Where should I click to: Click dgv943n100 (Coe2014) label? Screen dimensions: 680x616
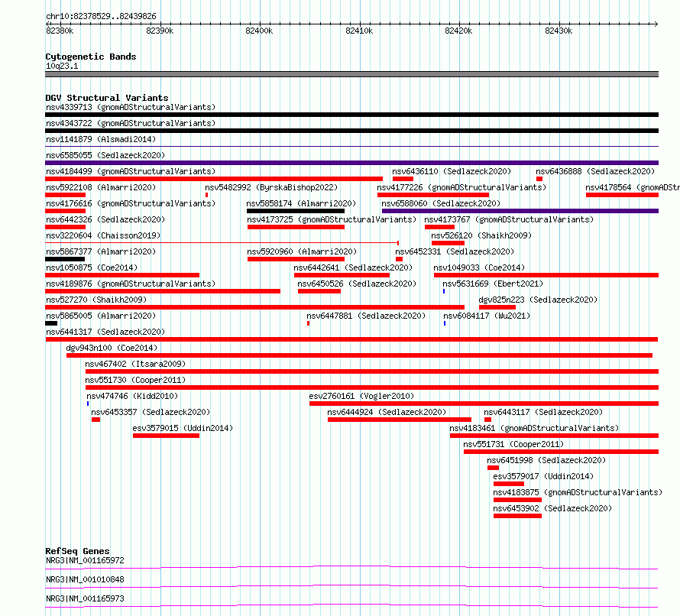point(112,348)
